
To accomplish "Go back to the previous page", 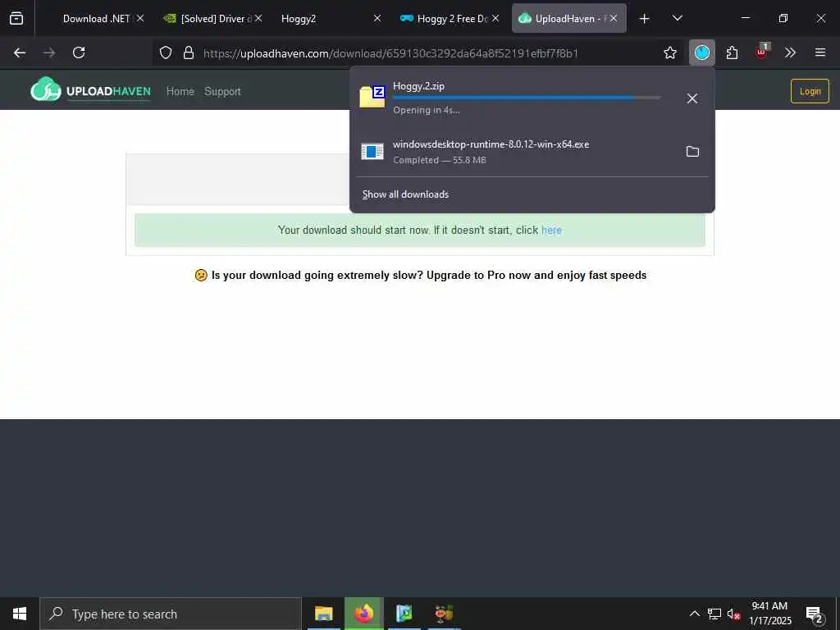I will pos(20,52).
